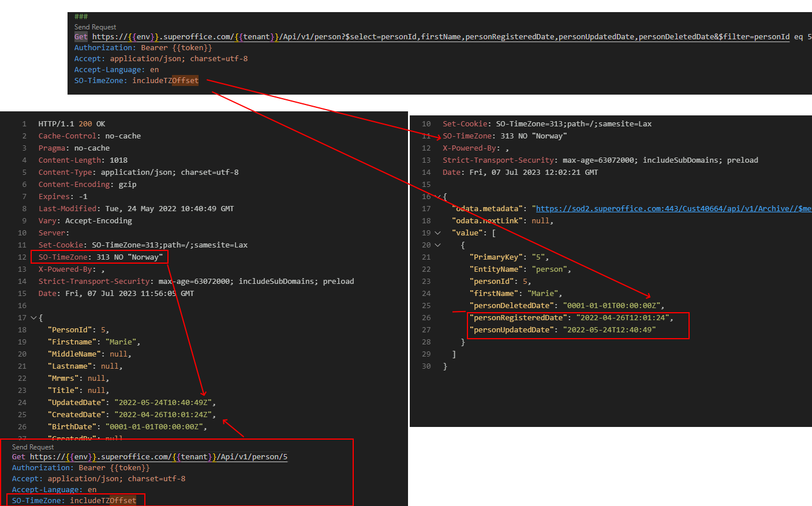
Task: Click the Date header showing 12:02:21 GMT
Action: [520, 173]
